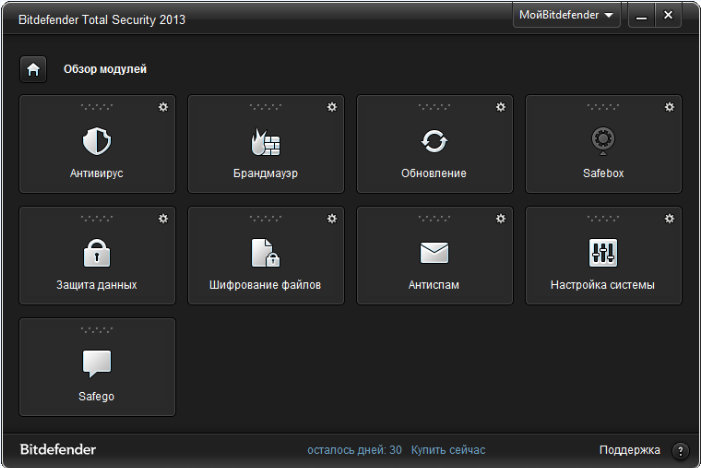Click the Защита данных label text

pos(97,285)
